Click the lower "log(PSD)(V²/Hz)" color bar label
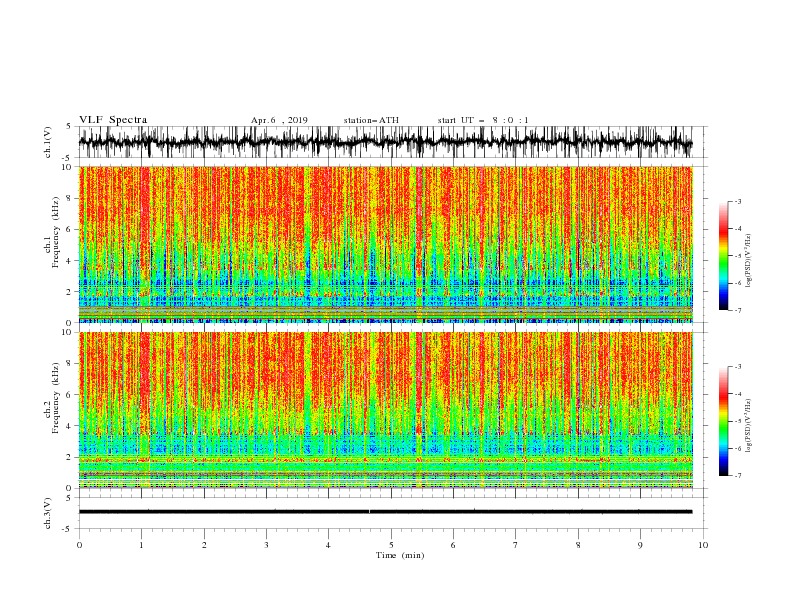Screen dimensions: 792x612 (x=748, y=426)
